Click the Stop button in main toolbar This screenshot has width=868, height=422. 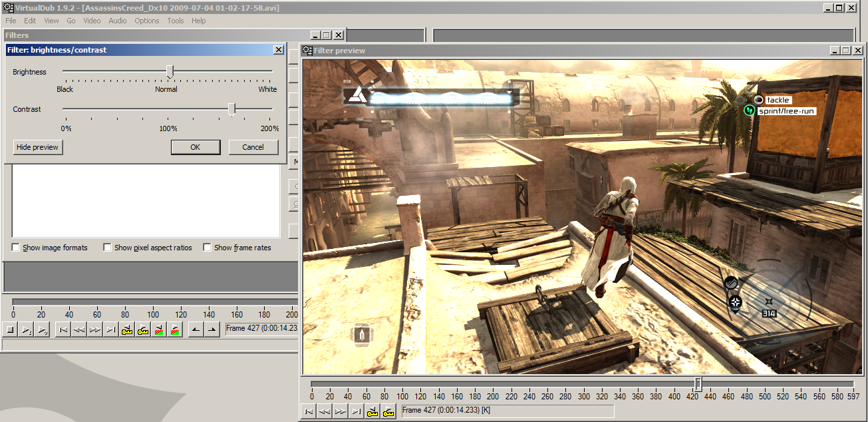point(11,329)
